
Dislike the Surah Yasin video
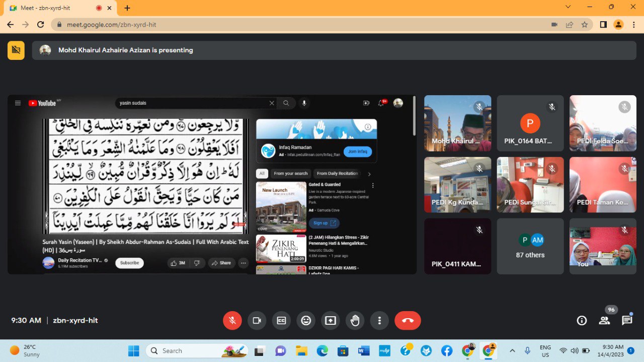pyautogui.click(x=198, y=263)
